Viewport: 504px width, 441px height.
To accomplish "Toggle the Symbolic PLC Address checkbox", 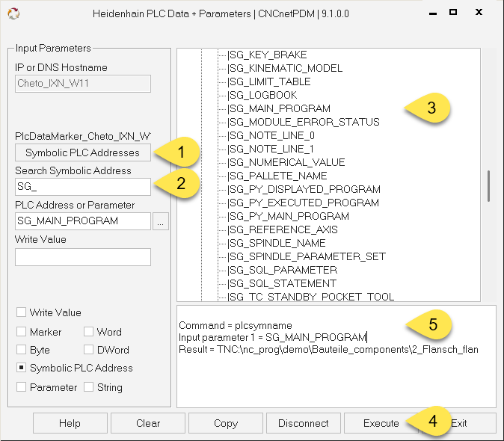I will [21, 368].
